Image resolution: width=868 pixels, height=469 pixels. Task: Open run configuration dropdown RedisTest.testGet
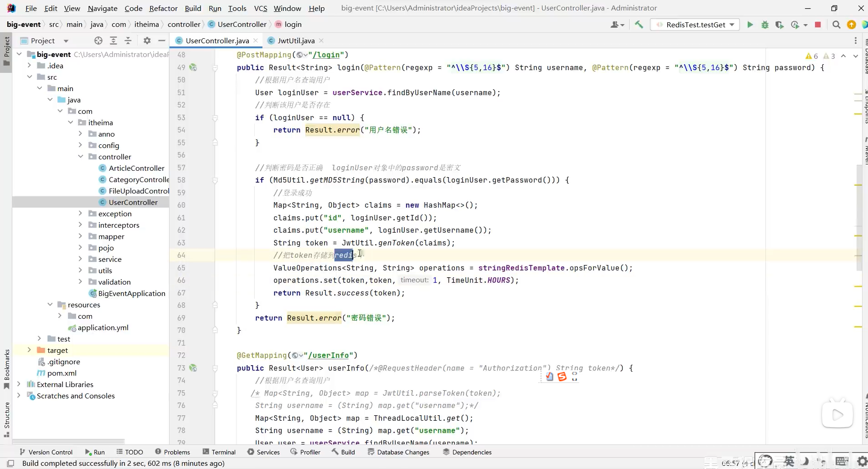point(695,25)
